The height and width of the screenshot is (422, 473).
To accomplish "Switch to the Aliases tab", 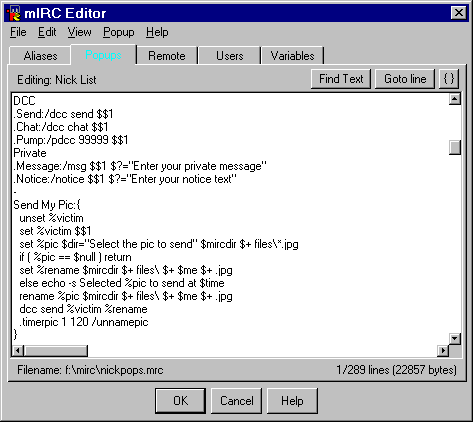I will tap(40, 56).
